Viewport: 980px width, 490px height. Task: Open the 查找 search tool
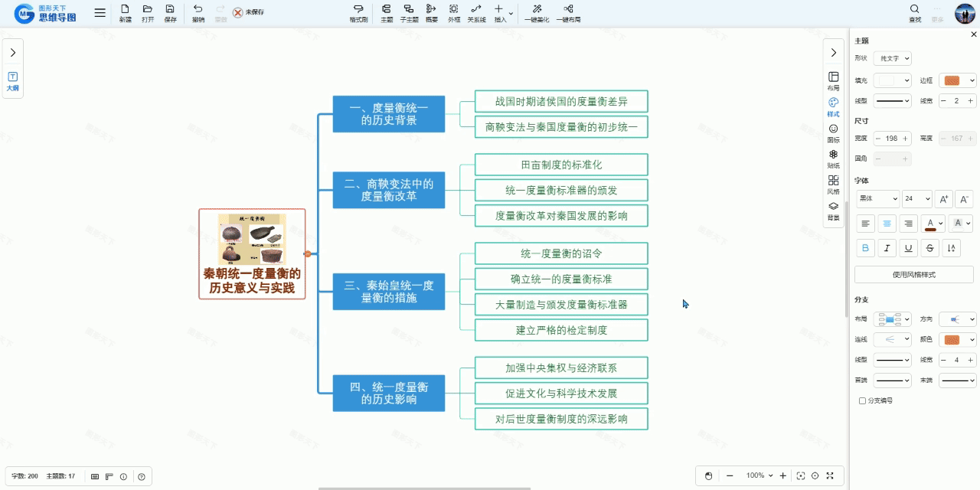[915, 13]
